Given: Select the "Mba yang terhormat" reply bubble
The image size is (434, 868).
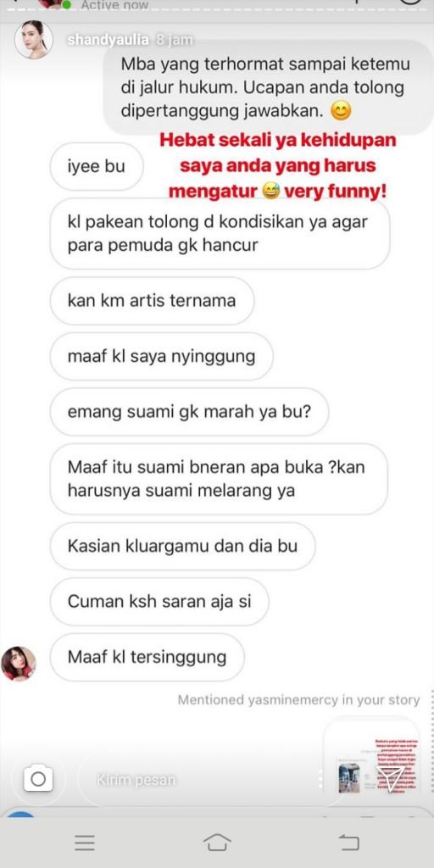Looking at the screenshot, I should coord(267,87).
